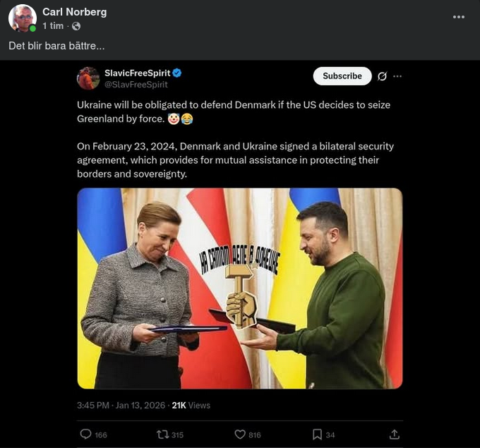Image resolution: width=480 pixels, height=448 pixels.
Task: Click the blue verified badge
Action: pos(178,73)
